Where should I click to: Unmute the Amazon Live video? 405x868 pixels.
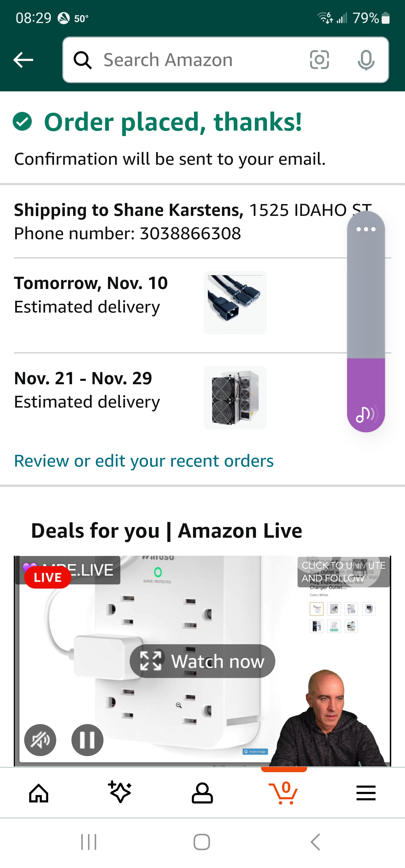pyautogui.click(x=40, y=740)
